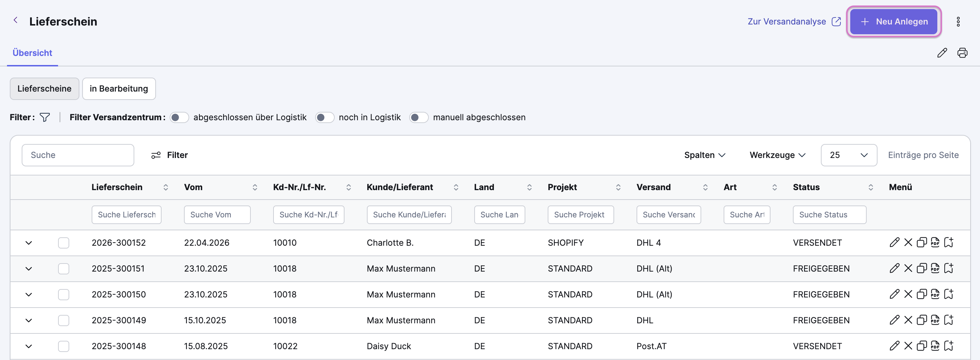Click the 'Suche Status' column search field

coord(829,215)
